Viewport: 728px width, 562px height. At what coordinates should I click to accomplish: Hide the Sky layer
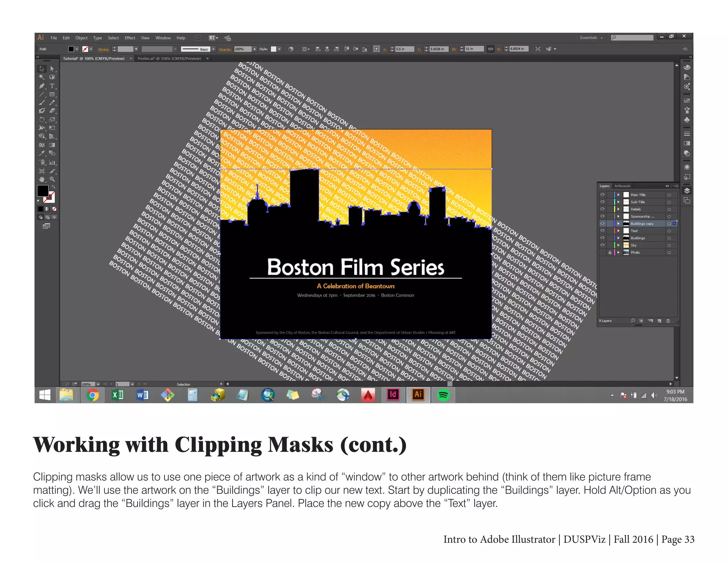602,245
